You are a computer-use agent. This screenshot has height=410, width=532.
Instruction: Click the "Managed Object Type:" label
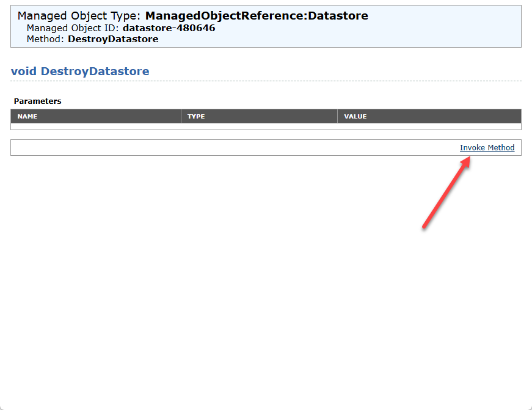pyautogui.click(x=79, y=16)
